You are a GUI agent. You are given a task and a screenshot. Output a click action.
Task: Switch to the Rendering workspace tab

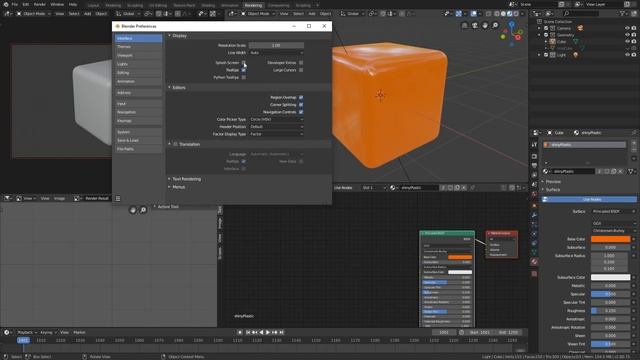tap(253, 5)
